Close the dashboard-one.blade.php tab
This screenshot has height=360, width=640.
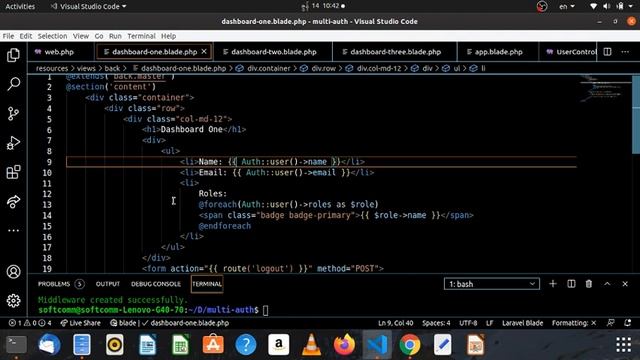coord(204,52)
